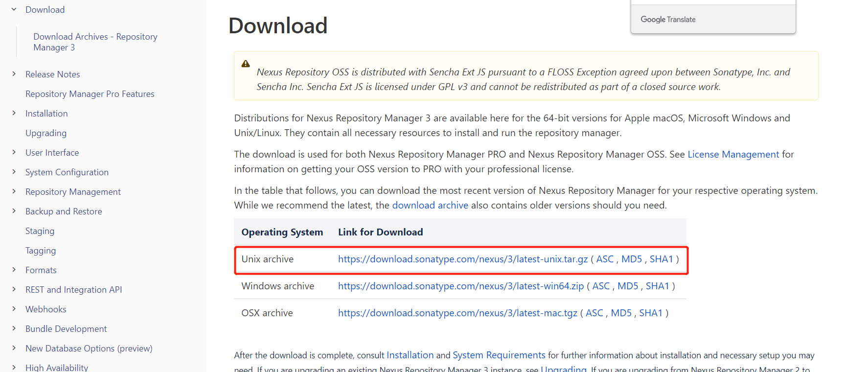Open Webhooks section
Image resolution: width=868 pixels, height=372 pixels.
(x=46, y=309)
